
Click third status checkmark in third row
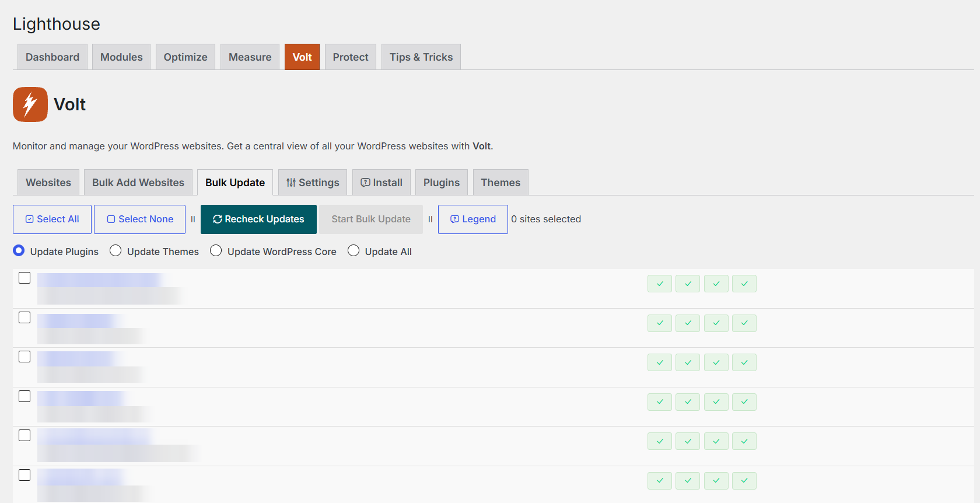tap(716, 362)
